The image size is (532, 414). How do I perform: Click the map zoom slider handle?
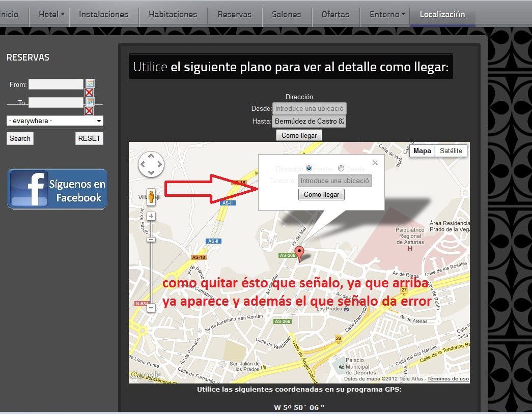tap(151, 240)
